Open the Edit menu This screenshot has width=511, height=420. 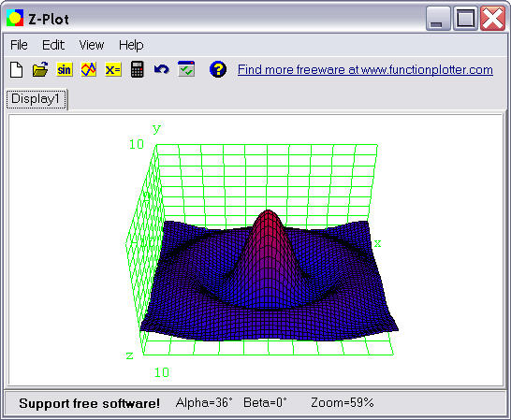pos(53,45)
